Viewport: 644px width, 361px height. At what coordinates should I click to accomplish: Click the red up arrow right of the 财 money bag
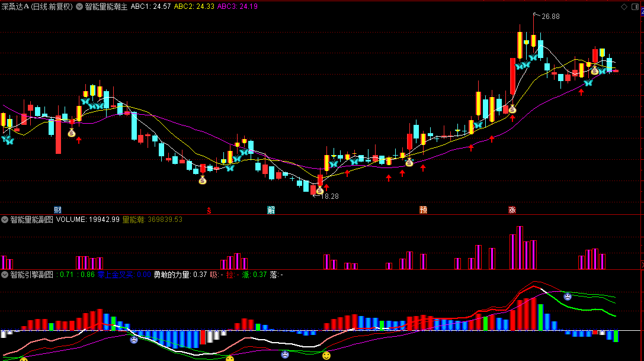tap(79, 140)
